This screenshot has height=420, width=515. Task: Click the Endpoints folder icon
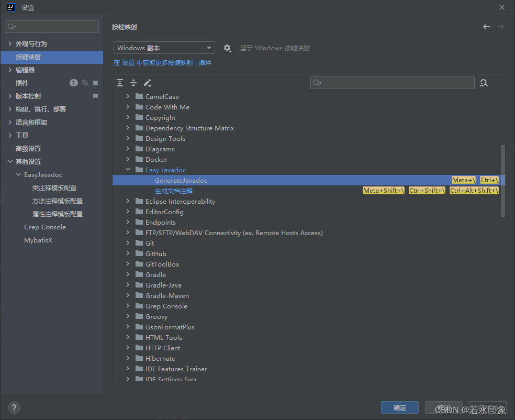point(139,222)
